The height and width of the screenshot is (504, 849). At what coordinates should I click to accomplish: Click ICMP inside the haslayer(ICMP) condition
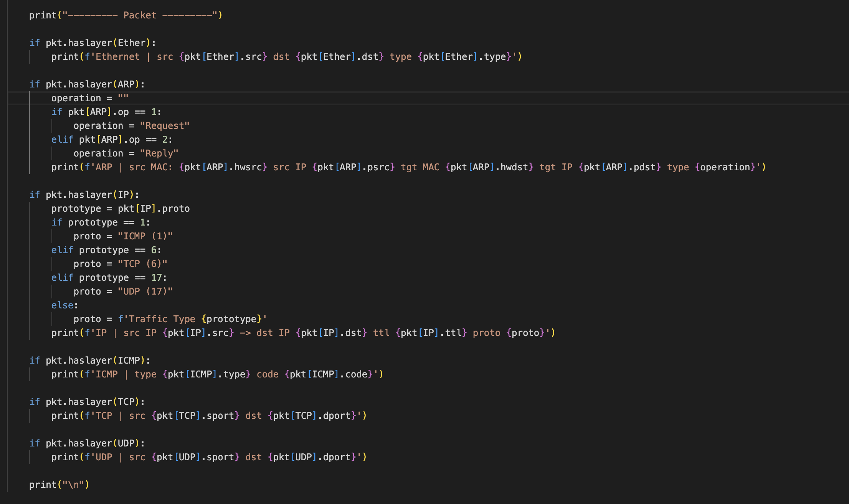(x=129, y=361)
